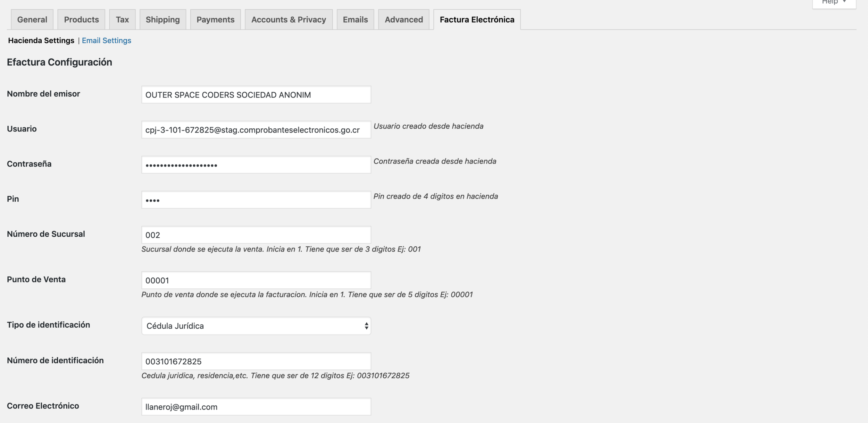
Task: Open the Tax tab
Action: [x=122, y=19]
